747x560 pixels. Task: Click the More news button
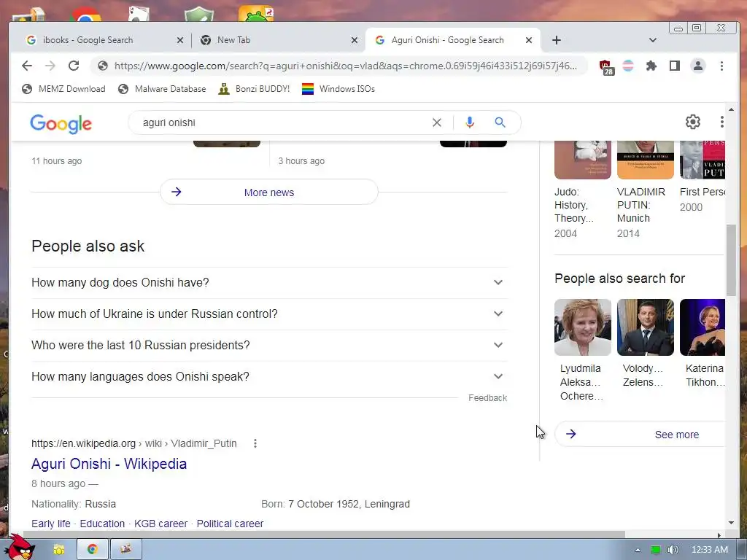[x=269, y=192]
